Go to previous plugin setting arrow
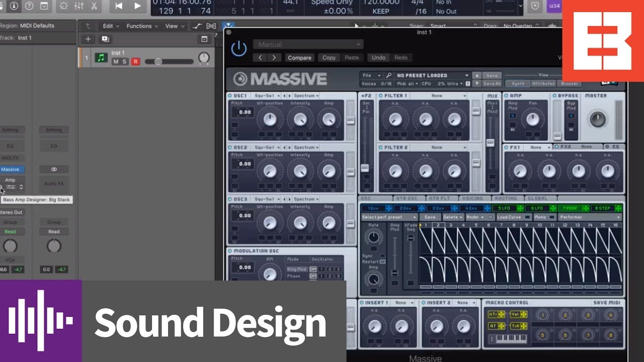 pyautogui.click(x=260, y=58)
